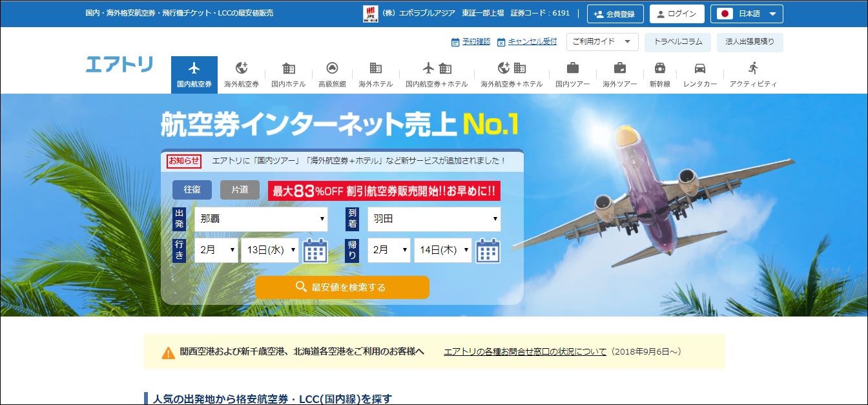Click the トラベルコラム button

[678, 42]
